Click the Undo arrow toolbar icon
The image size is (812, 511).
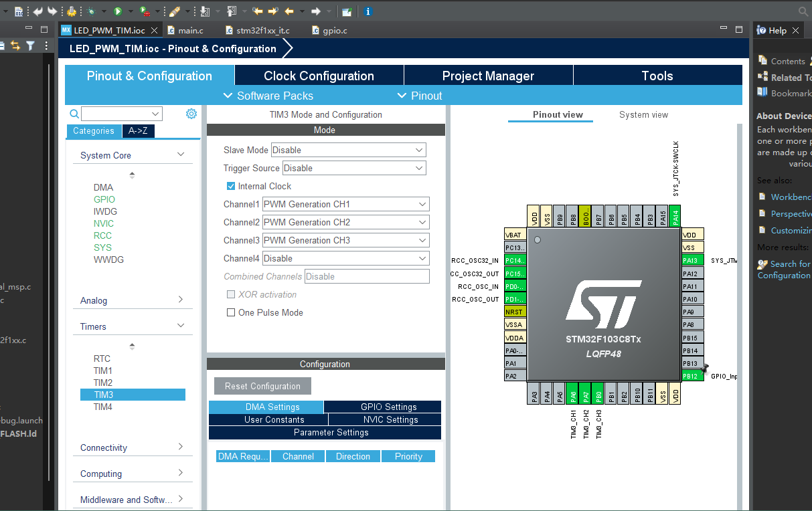coord(37,11)
